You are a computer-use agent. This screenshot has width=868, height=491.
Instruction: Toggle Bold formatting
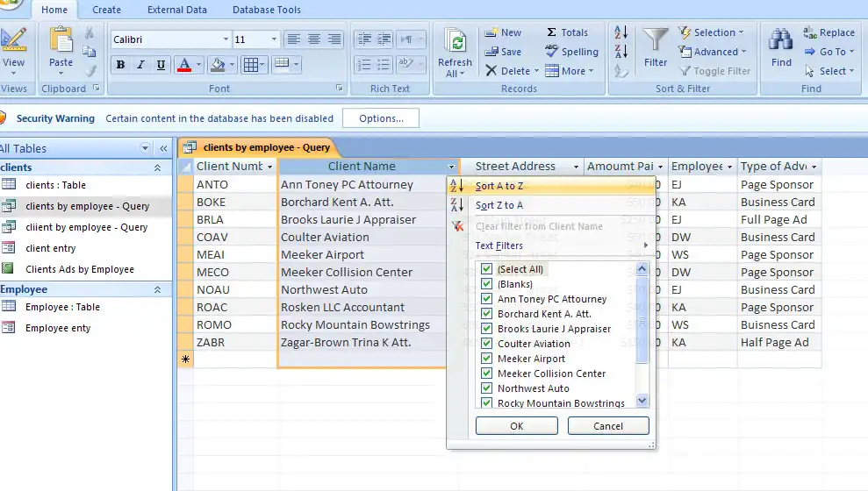point(120,65)
